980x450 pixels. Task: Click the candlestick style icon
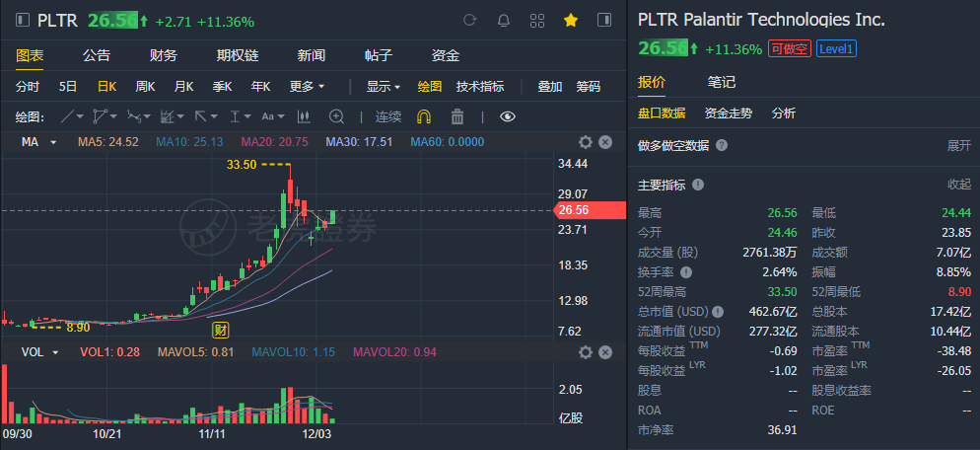pos(304,116)
